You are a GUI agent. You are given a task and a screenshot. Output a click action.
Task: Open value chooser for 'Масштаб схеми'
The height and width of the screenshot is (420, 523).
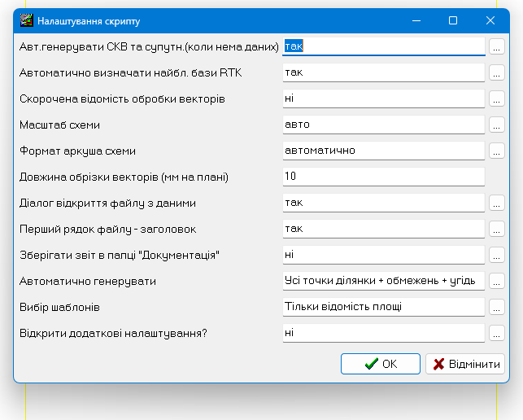pyautogui.click(x=497, y=125)
